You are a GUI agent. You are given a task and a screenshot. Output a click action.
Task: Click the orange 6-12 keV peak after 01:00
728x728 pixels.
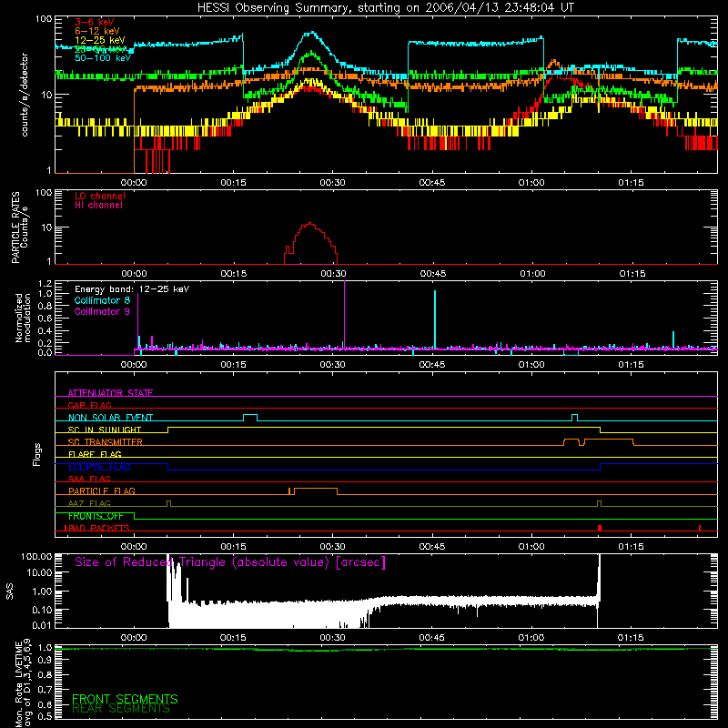point(553,61)
